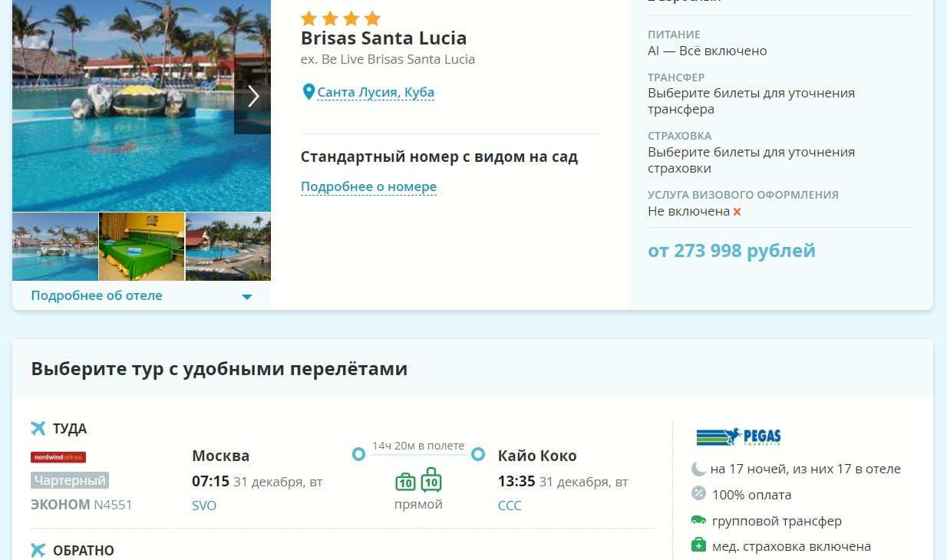Click the next photo arrow on hotel image

click(252, 96)
